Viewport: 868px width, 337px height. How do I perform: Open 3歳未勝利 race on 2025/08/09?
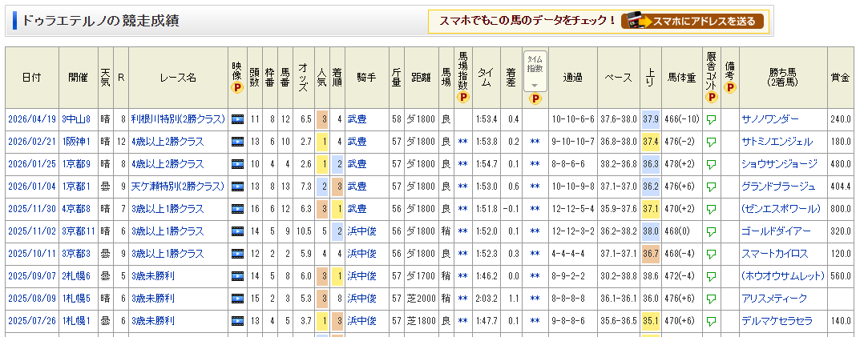155,299
